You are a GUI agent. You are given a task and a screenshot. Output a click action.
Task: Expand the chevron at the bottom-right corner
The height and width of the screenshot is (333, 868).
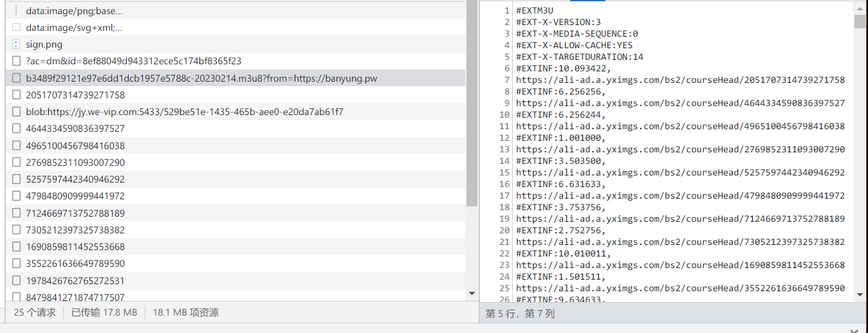(854, 330)
